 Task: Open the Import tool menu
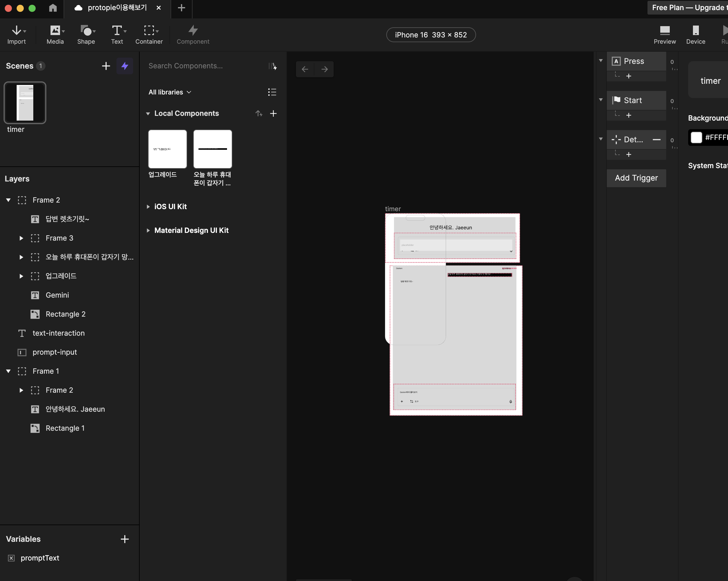(x=17, y=34)
